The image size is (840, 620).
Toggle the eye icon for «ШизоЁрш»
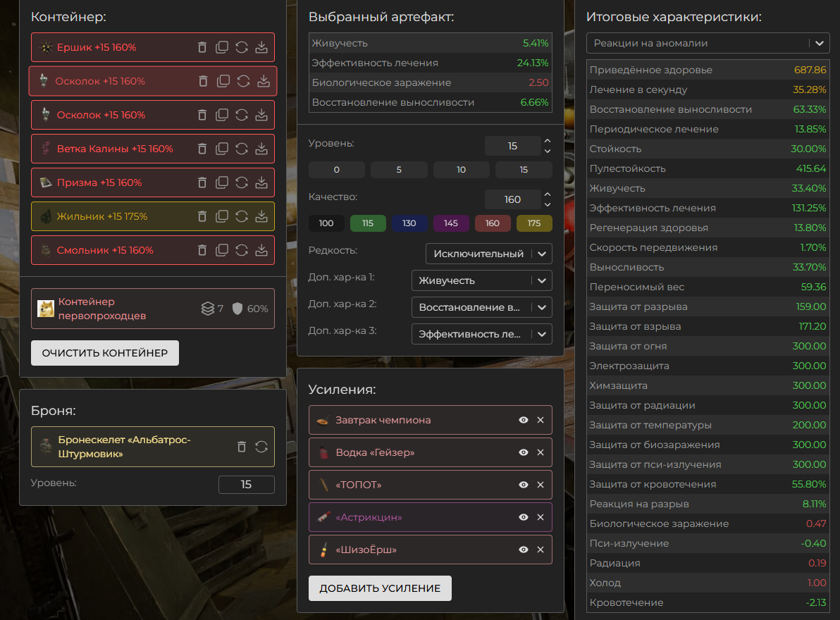524,550
